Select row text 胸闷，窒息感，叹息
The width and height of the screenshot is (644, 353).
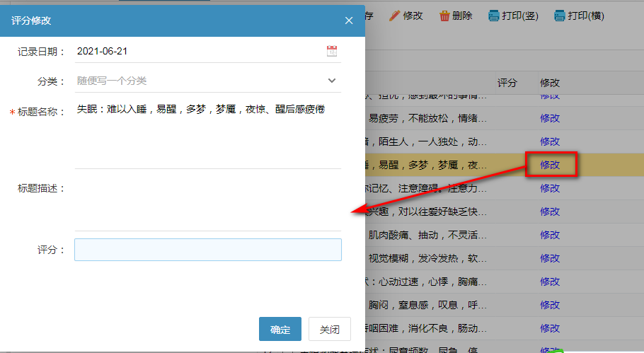coord(413,306)
